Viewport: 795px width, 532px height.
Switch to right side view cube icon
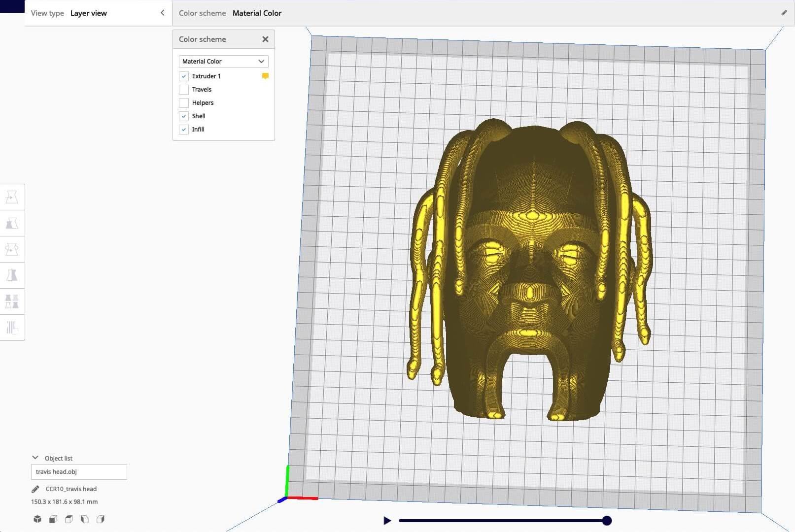[101, 519]
